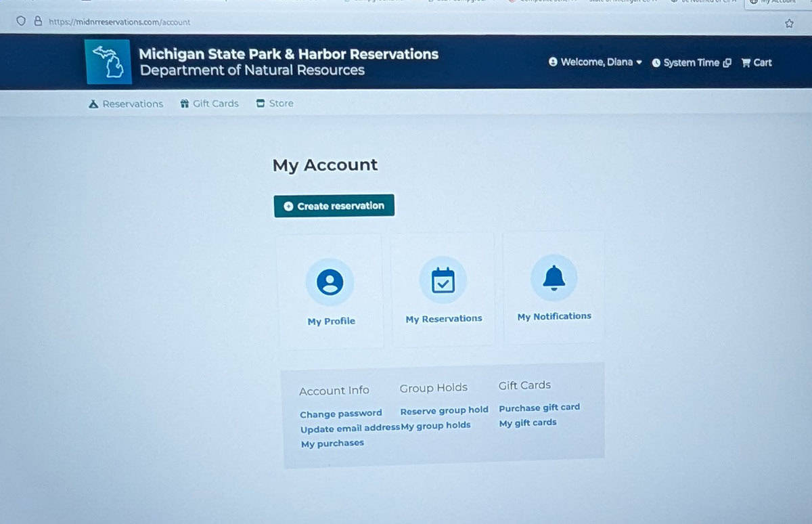Viewport: 812px width, 524px height.
Task: Open the System Time link
Action: tap(692, 63)
